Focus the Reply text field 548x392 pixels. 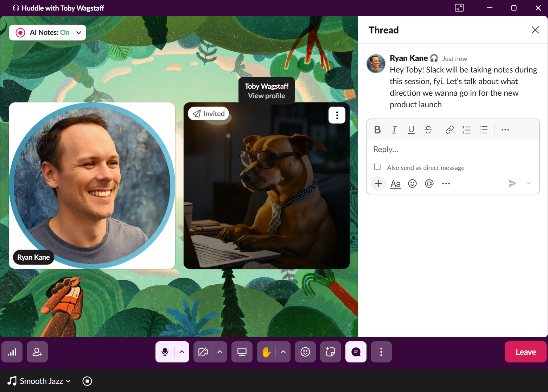coord(453,149)
